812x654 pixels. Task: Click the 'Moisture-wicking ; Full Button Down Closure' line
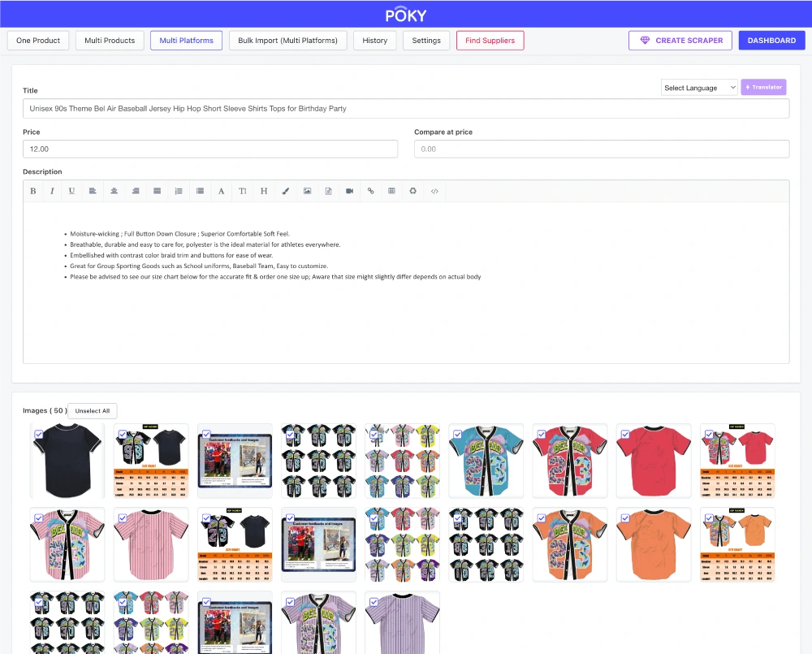point(179,234)
